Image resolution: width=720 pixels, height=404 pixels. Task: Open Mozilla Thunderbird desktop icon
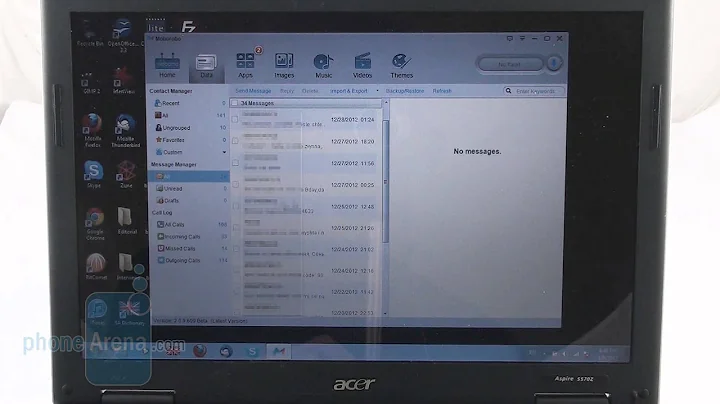[125, 130]
